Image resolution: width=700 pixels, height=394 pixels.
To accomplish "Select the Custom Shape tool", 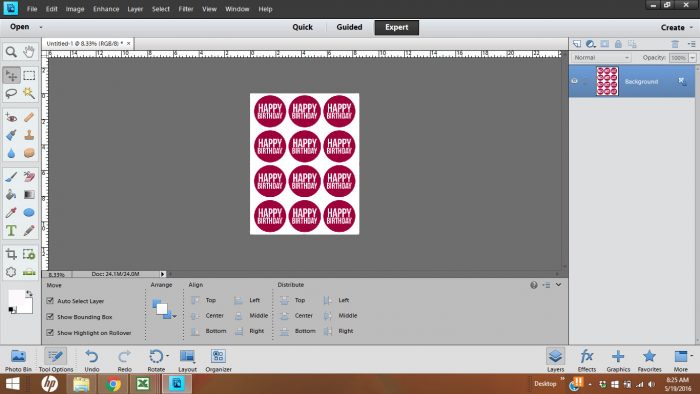I will click(29, 212).
